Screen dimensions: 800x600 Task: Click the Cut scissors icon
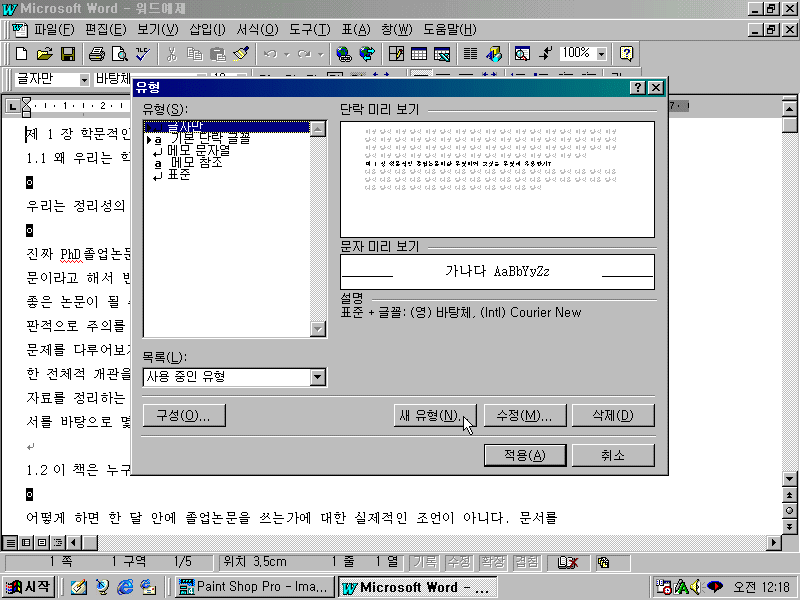[x=172, y=54]
